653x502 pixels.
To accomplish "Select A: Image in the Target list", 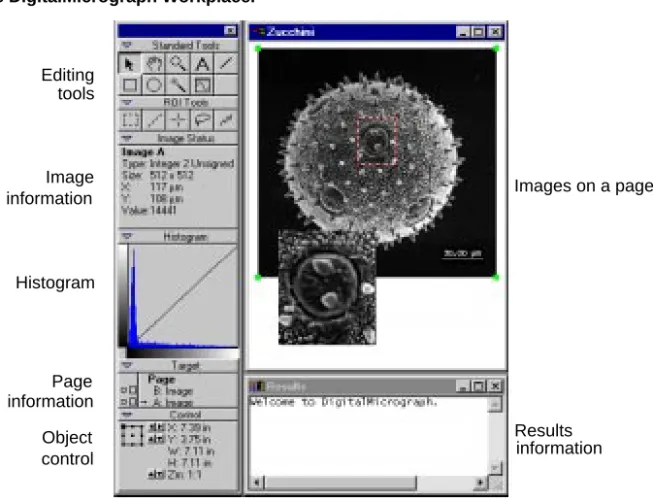I will [x=172, y=403].
